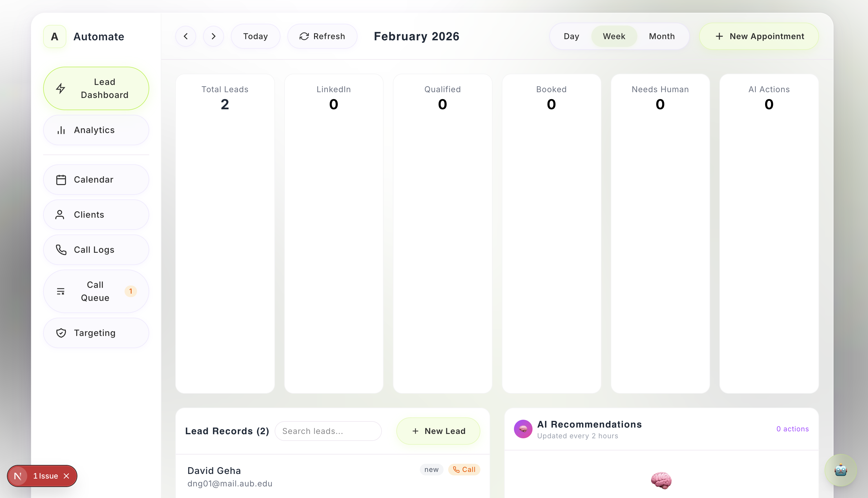Switch the view to Week
868x498 pixels.
(614, 36)
